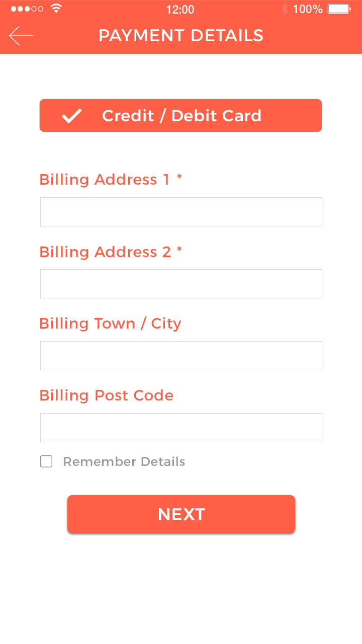Tap the 12:00 clock in status bar
Image resolution: width=362 pixels, height=644 pixels.
(x=180, y=9)
